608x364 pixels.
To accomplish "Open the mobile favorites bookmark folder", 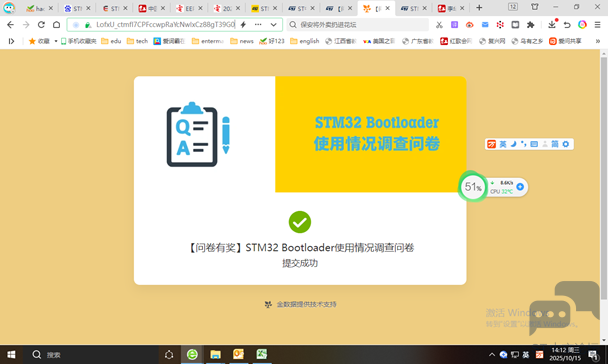I will [78, 41].
